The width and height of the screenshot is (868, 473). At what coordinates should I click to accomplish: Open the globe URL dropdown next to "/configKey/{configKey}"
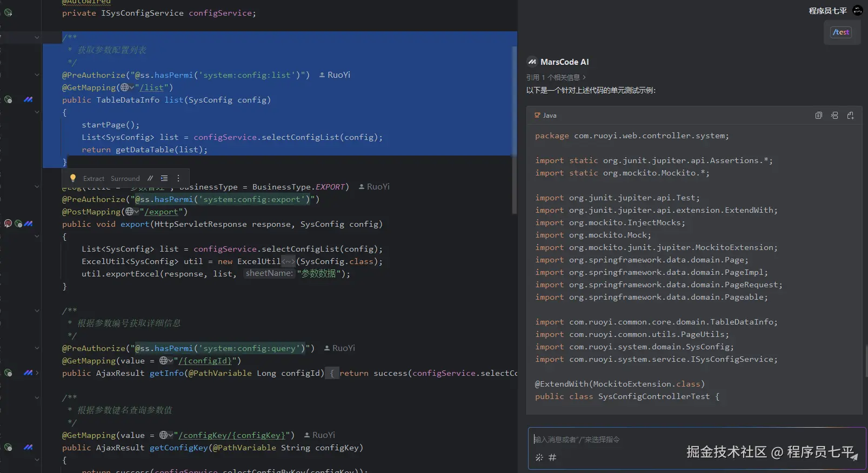point(166,435)
